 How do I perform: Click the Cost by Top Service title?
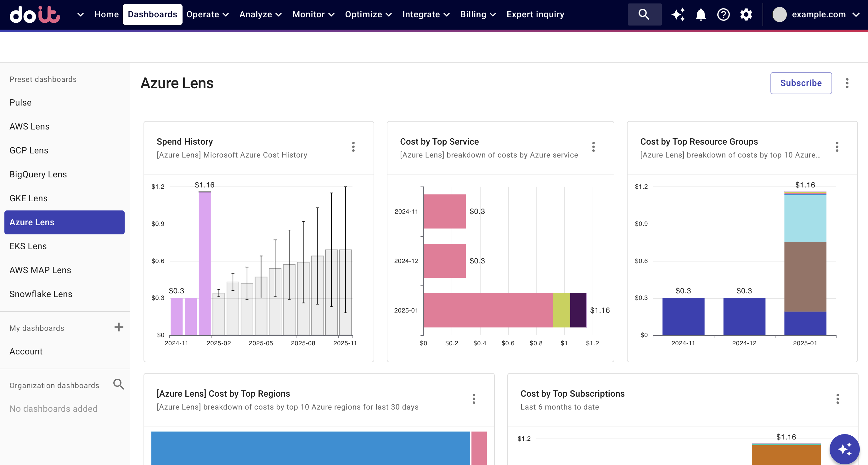(439, 142)
